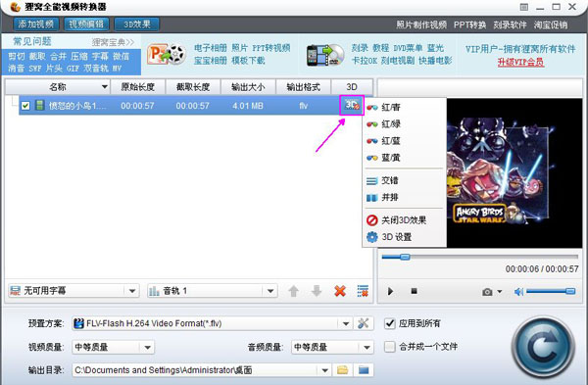This screenshot has width=588, height=385.
Task: Enable 合并成一个文件 checkbox
Action: pyautogui.click(x=390, y=347)
